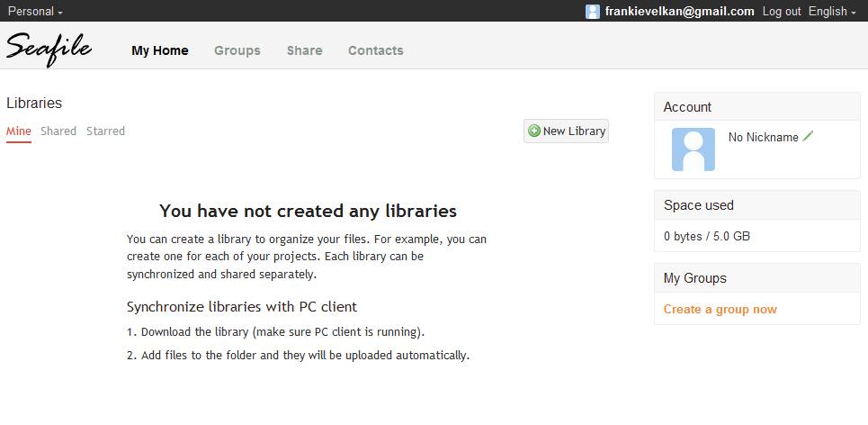Click the frankievelkan@gmail.com account link
This screenshot has height=425, width=868.
[680, 11]
